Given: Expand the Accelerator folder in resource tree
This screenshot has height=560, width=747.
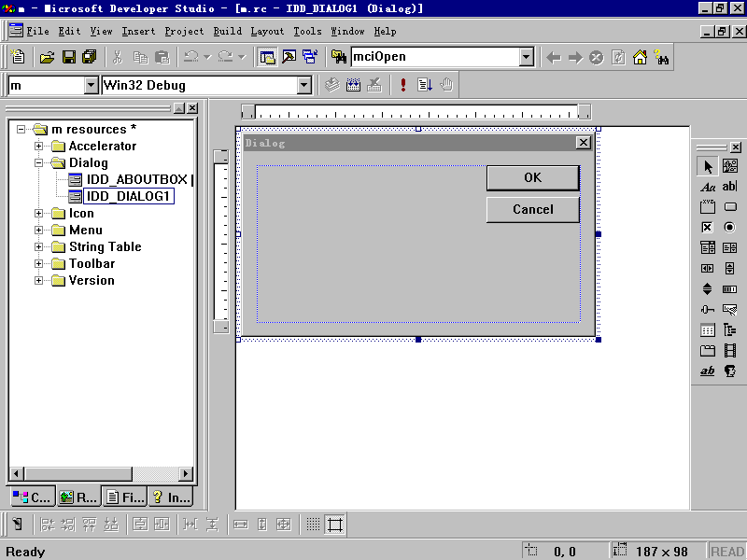Looking at the screenshot, I should tap(38, 147).
